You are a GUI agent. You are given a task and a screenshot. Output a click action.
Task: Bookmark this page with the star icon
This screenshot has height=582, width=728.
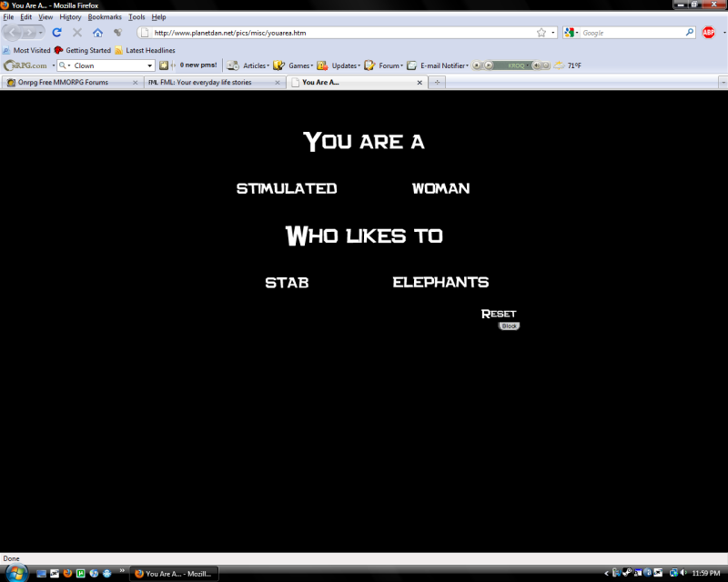tap(541, 33)
